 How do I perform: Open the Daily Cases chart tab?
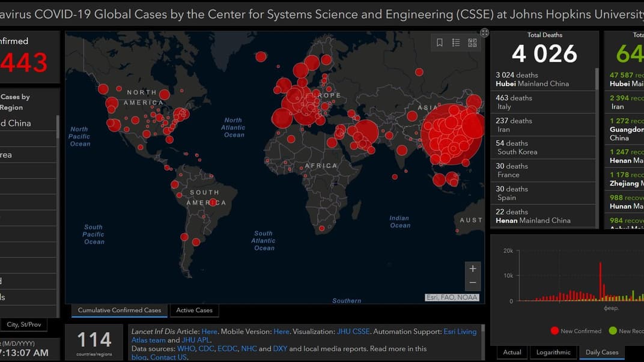(x=601, y=352)
